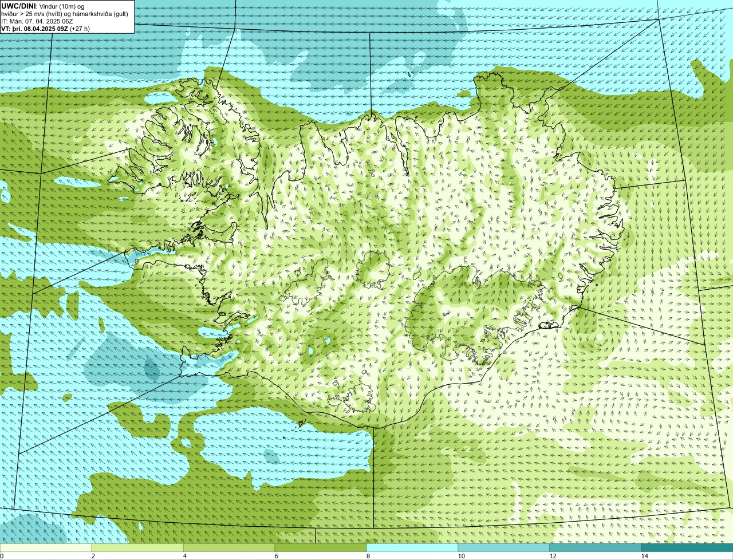Select the 8–10 m/s light cyan colorbar segment
733x560 pixels.
(412, 547)
